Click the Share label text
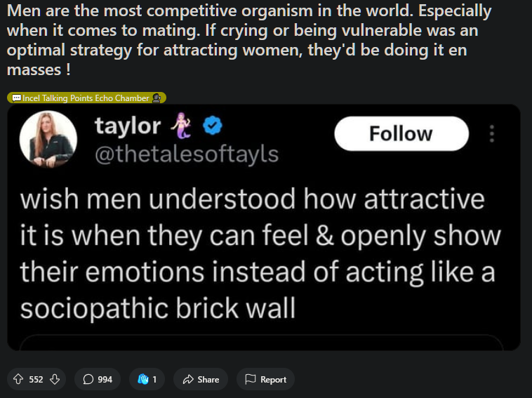 point(208,379)
